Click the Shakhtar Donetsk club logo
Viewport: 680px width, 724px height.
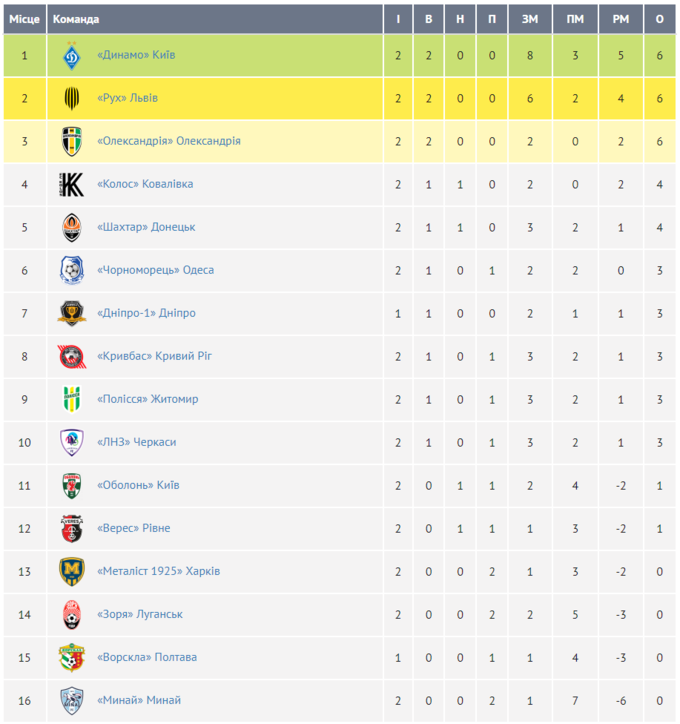click(x=72, y=228)
